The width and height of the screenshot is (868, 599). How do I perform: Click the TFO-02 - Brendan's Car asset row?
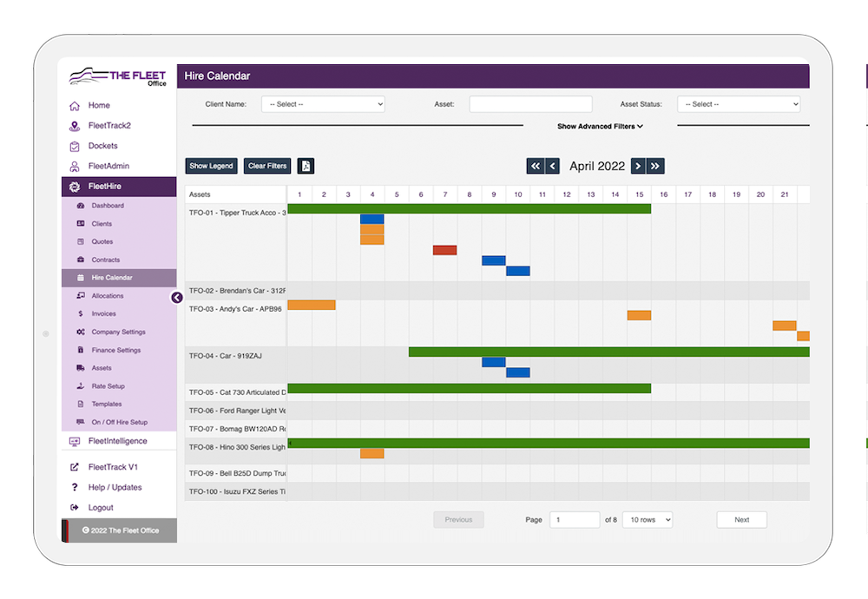(497, 291)
